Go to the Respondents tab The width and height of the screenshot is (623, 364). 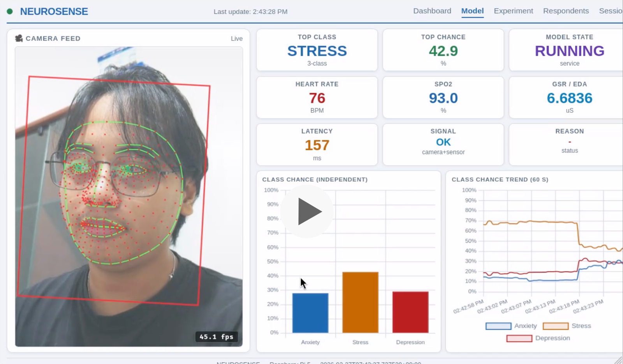[x=566, y=11]
